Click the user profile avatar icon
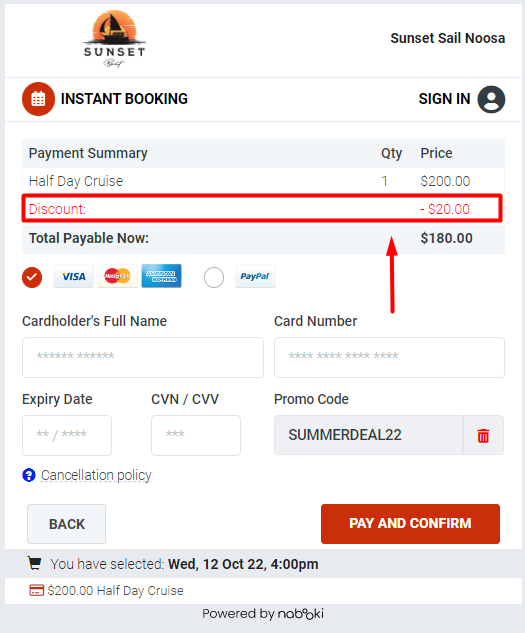Image resolution: width=525 pixels, height=633 pixels. coord(491,99)
